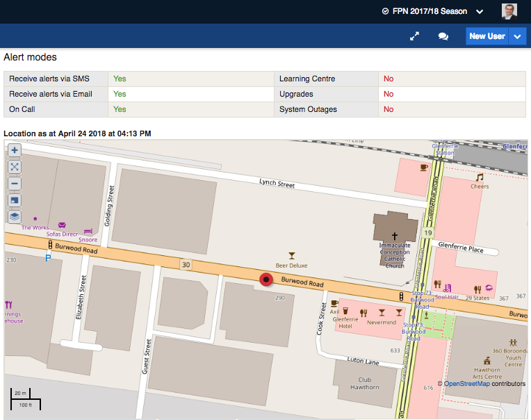Click the traffic light near Stop 73
The height and width of the screenshot is (420, 531).
[x=401, y=297]
